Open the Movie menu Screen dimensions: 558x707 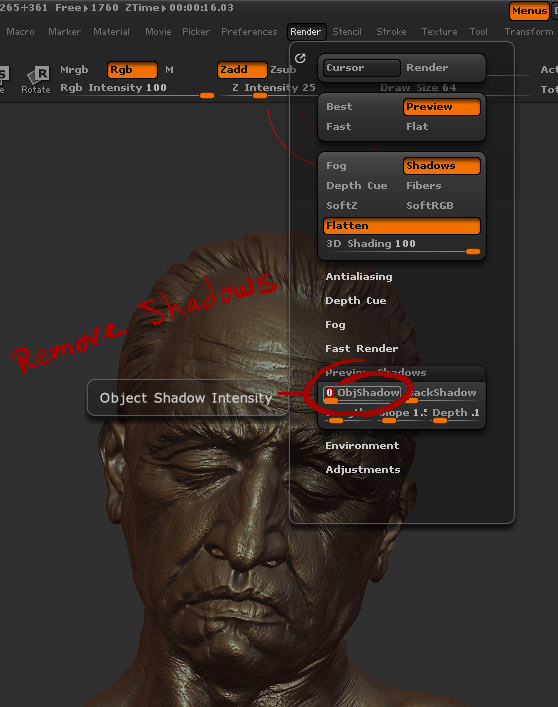[158, 32]
